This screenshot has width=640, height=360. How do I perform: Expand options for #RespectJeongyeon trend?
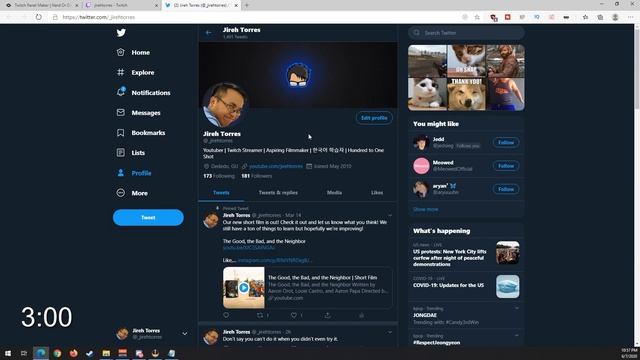[517, 336]
